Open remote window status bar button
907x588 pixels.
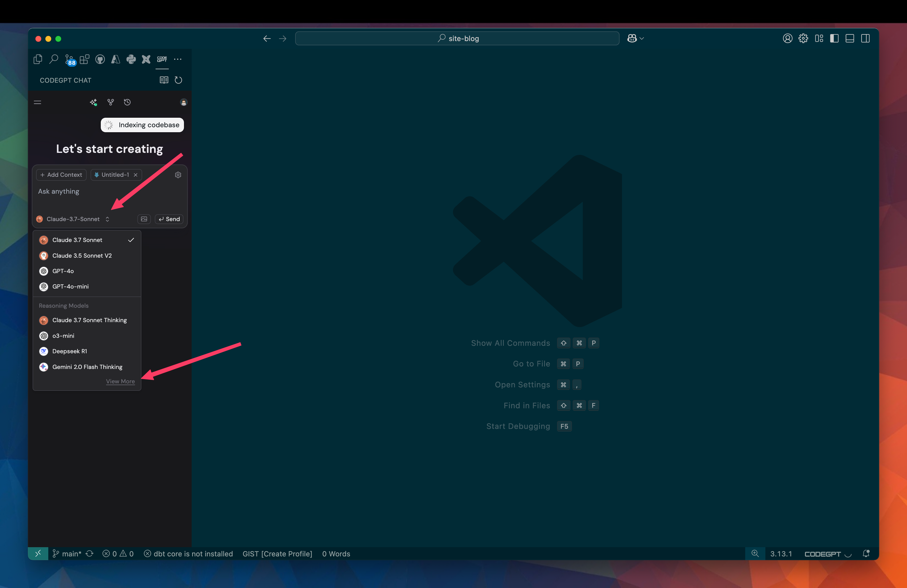coord(38,554)
